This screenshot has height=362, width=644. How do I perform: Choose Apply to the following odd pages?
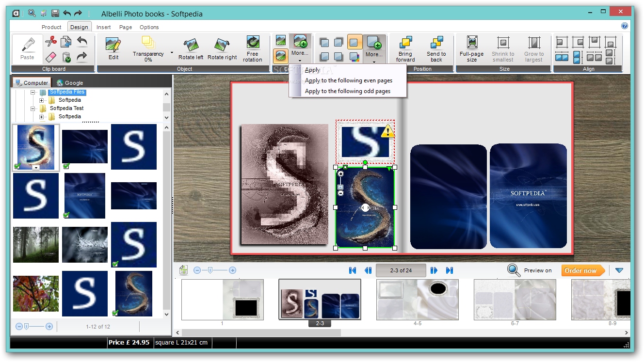click(x=347, y=91)
